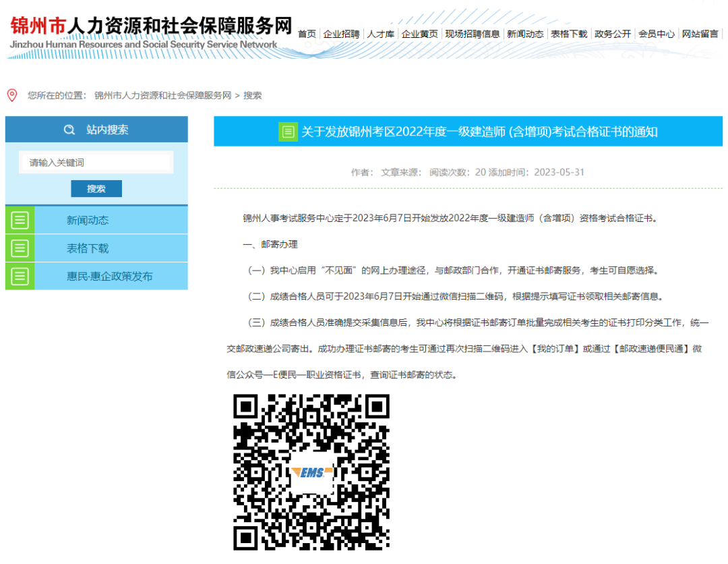Click the 锦州市人力资源和社会保障服务网 site logo

point(151,32)
